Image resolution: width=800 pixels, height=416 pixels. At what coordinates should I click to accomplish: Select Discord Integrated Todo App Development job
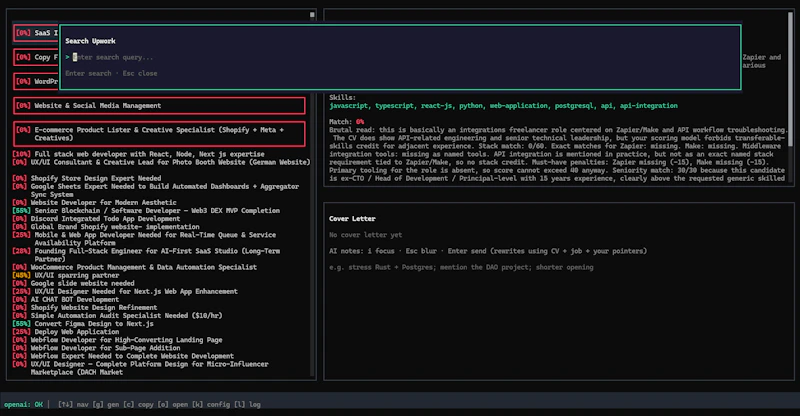click(x=96, y=219)
